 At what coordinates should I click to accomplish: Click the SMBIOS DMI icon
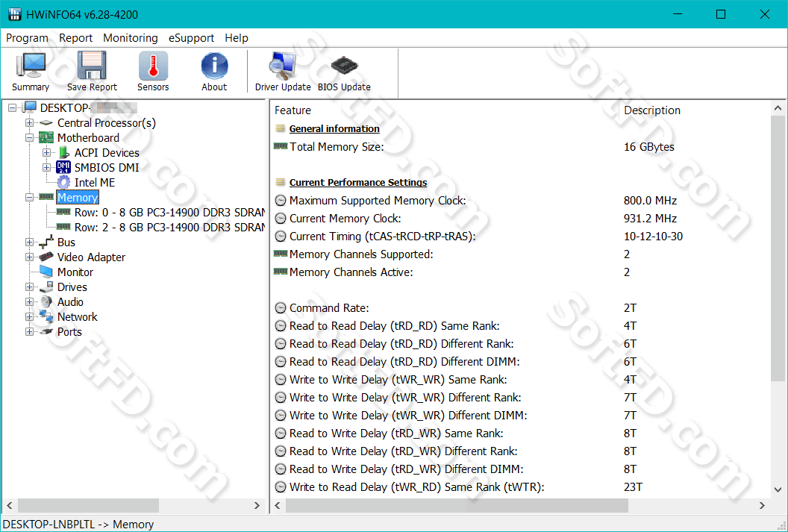click(63, 167)
